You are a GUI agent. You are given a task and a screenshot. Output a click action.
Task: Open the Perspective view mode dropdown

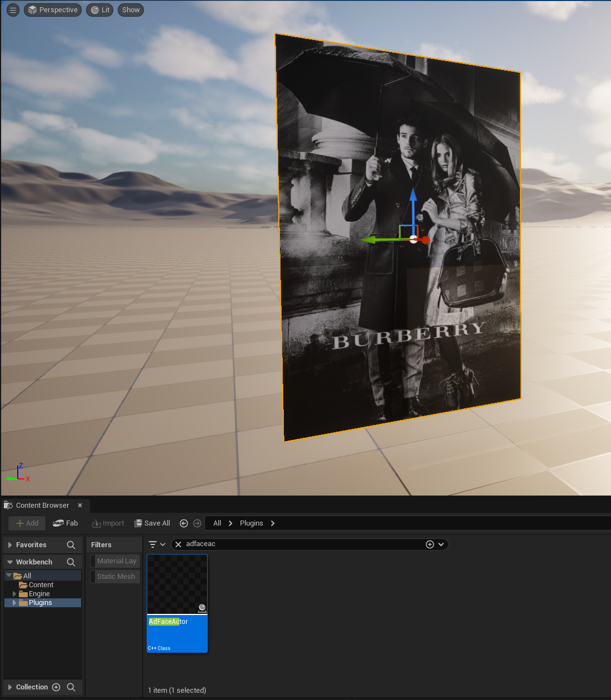53,10
